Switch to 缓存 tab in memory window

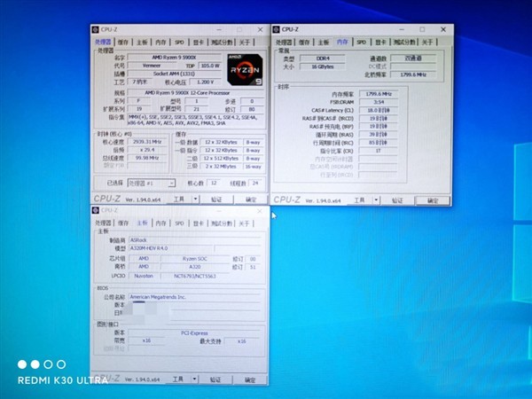coord(304,42)
